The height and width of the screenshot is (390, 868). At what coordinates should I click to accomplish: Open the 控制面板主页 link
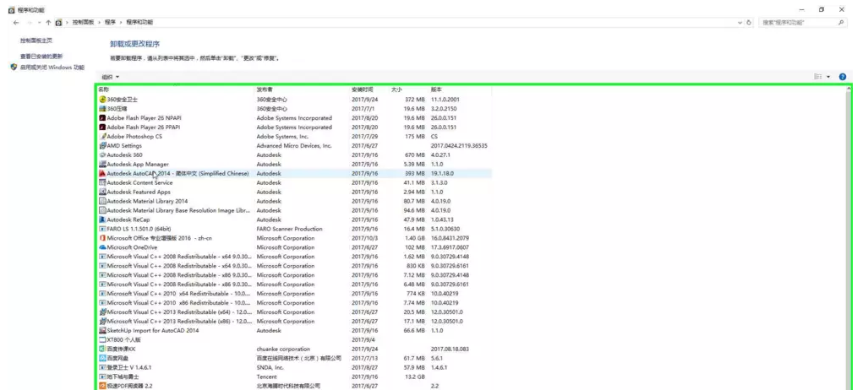click(36, 41)
